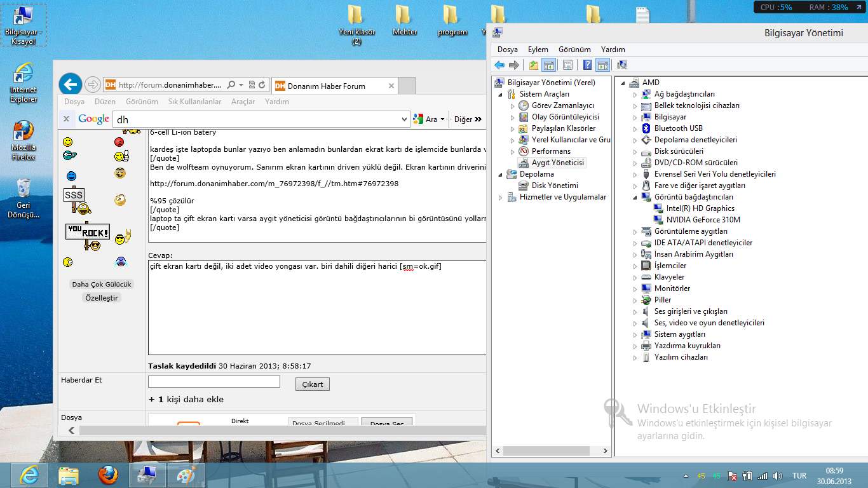Click the Properties toolbar icon in Bilgisayar Yönetimi
The width and height of the screenshot is (868, 488).
(x=567, y=65)
